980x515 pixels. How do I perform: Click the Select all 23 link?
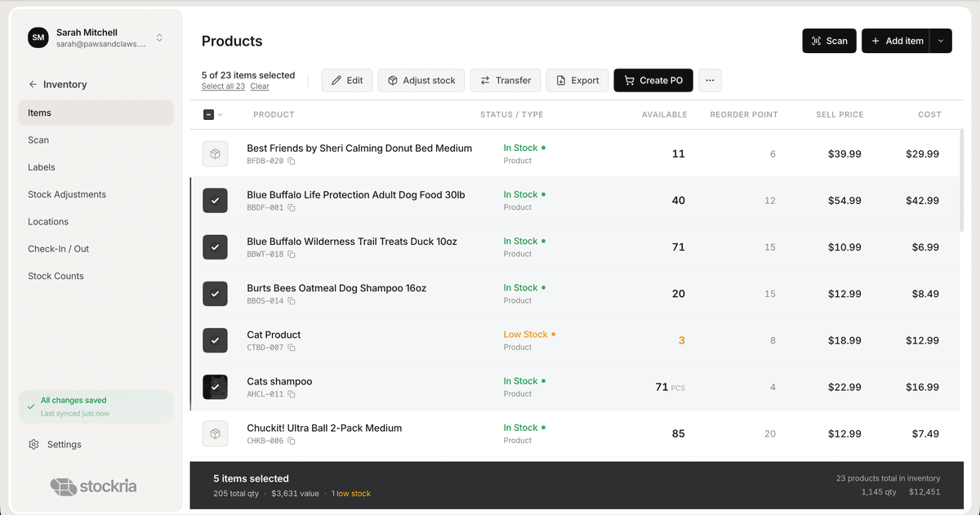[x=222, y=86]
